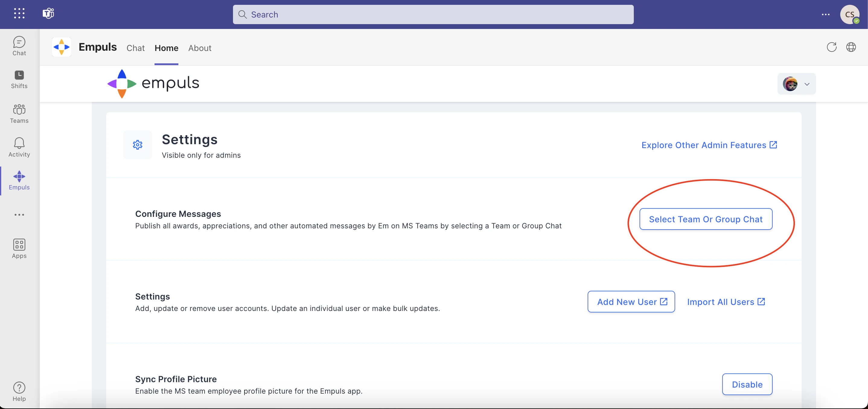Open the CS profile avatar
Viewport: 868px width, 409px height.
point(850,14)
